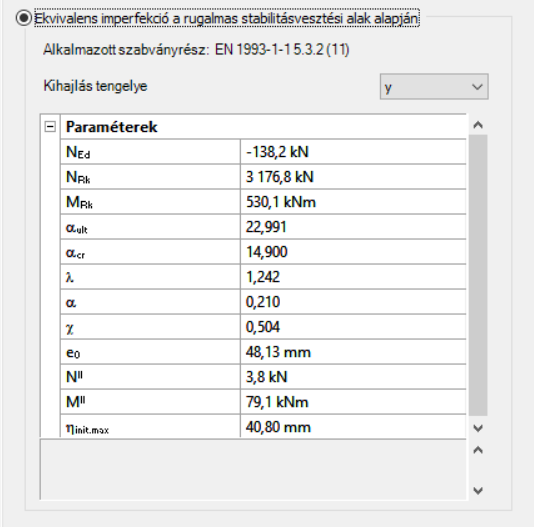Click the Paraméterek header label
The width and height of the screenshot is (534, 527).
pos(111,127)
